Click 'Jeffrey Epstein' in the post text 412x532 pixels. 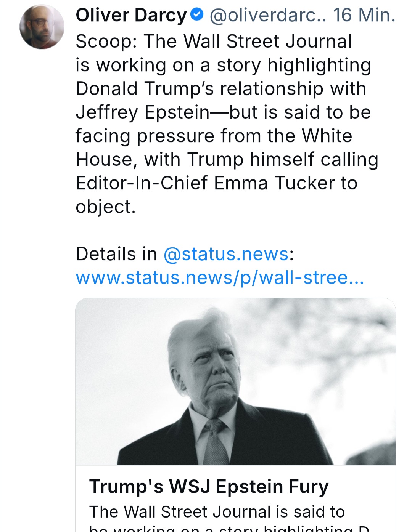tap(143, 112)
